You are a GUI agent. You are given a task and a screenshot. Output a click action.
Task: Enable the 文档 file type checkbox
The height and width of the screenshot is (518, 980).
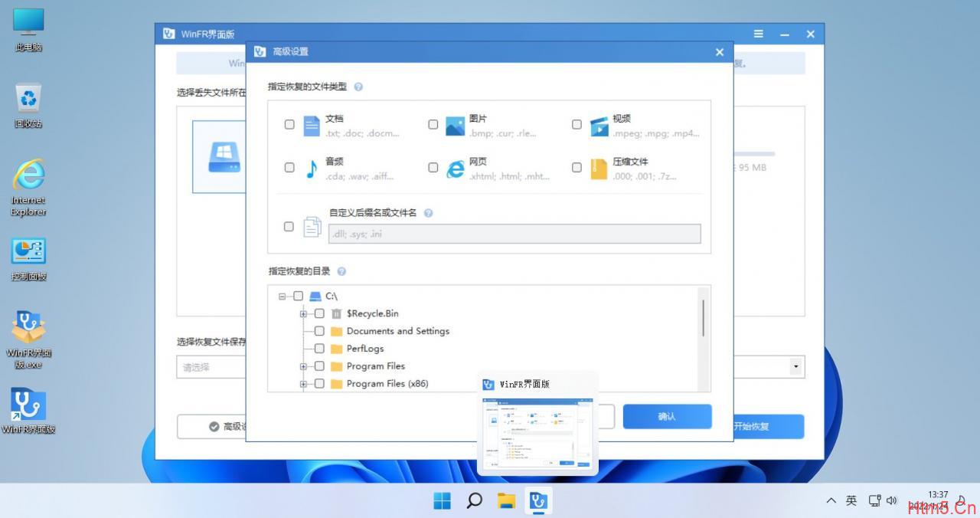(289, 124)
